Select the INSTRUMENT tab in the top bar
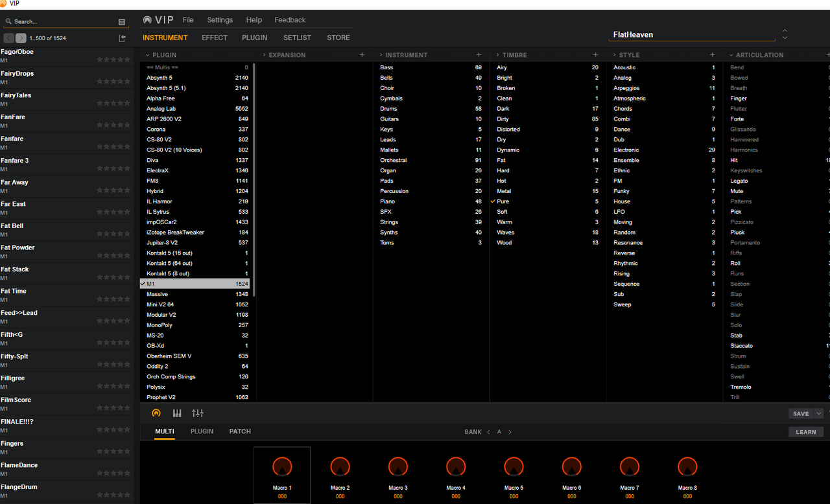The width and height of the screenshot is (830, 504). coord(165,38)
